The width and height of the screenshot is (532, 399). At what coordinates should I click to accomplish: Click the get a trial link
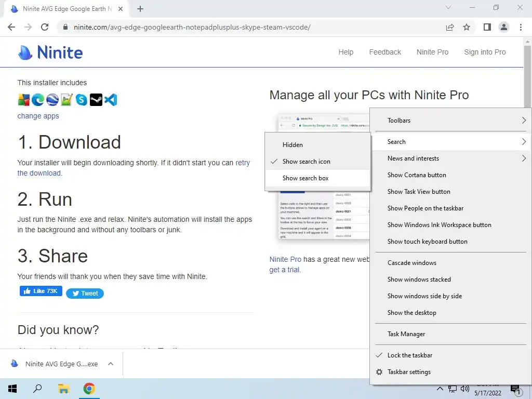click(285, 270)
